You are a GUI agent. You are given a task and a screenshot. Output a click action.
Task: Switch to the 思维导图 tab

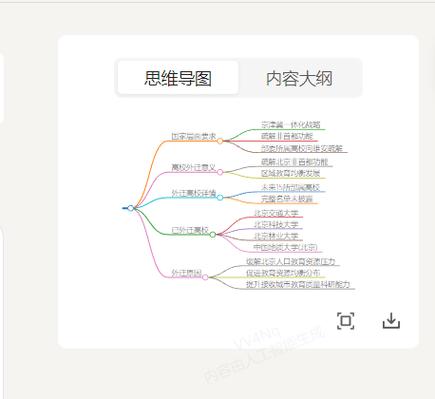pos(178,78)
